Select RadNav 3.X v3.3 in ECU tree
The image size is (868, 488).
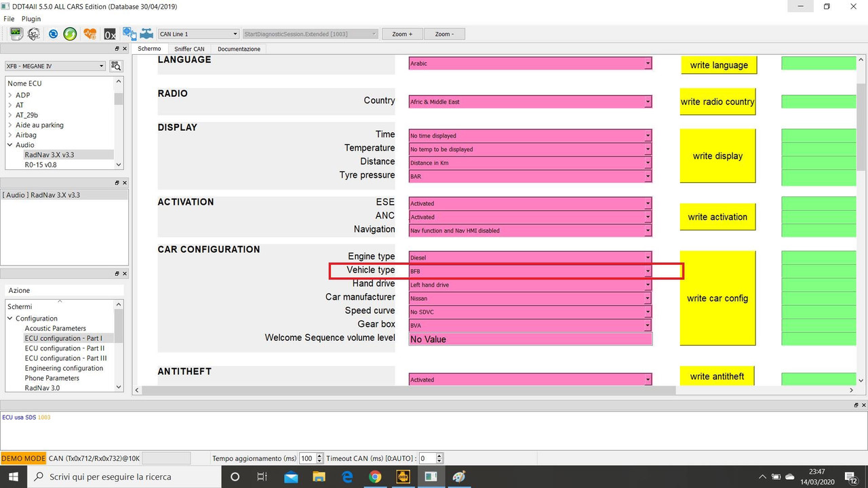click(50, 155)
